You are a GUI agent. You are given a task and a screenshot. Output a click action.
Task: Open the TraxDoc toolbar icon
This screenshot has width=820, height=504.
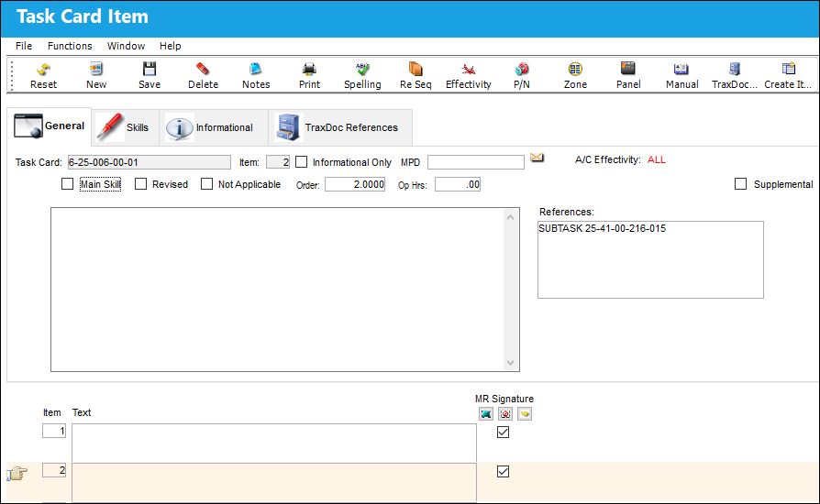(x=735, y=69)
